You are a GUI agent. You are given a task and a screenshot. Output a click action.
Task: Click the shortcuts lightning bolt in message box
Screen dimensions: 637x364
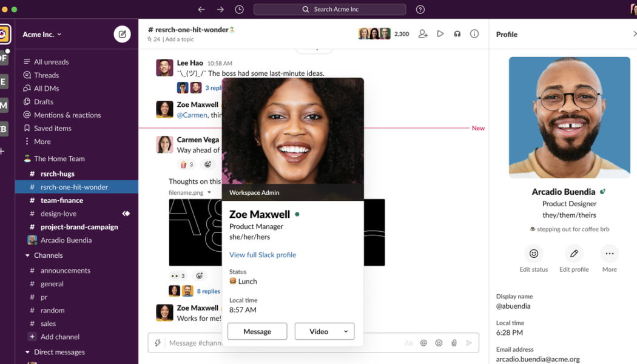(158, 343)
